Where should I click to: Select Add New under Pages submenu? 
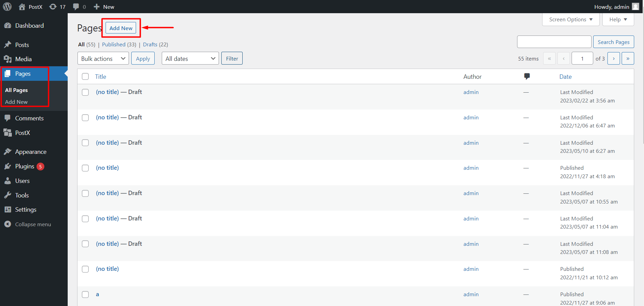click(x=16, y=102)
